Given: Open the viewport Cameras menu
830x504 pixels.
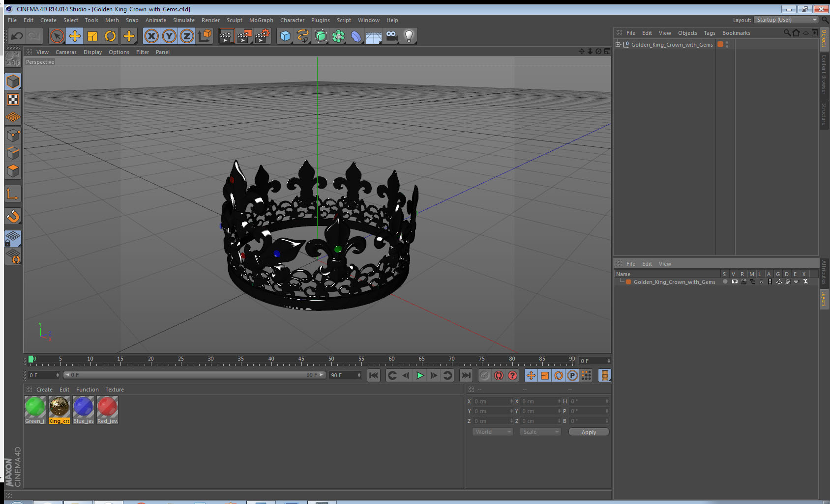Looking at the screenshot, I should (x=66, y=52).
